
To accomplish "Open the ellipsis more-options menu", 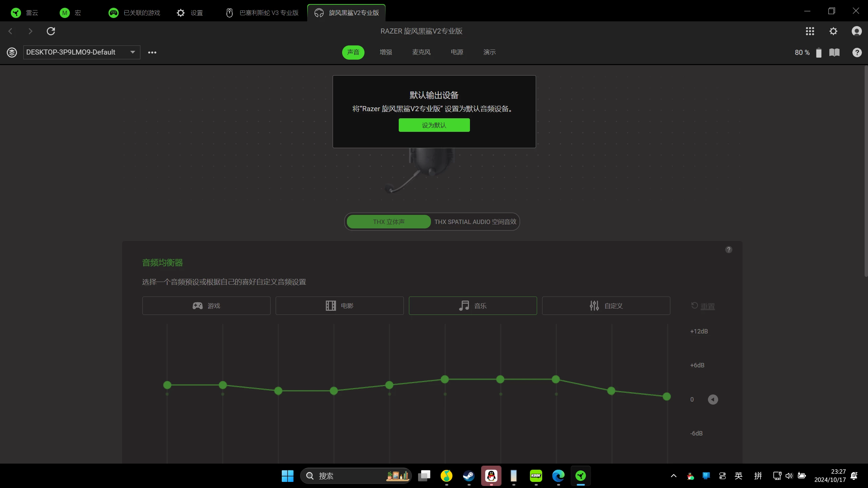I will pyautogui.click(x=152, y=52).
